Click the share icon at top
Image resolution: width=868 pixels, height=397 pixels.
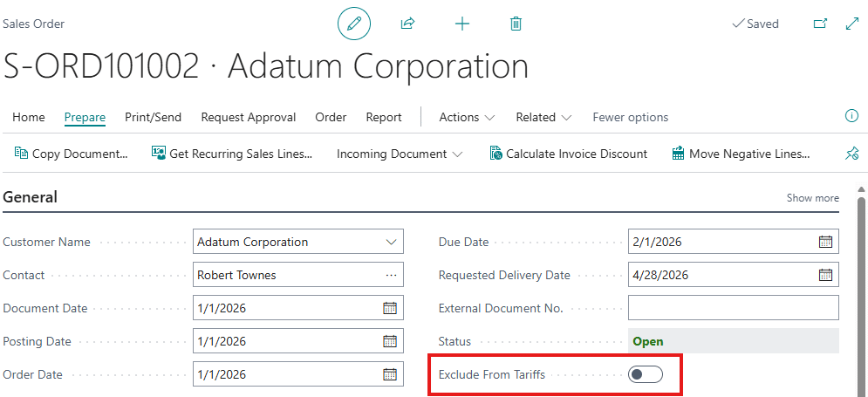[x=407, y=24]
